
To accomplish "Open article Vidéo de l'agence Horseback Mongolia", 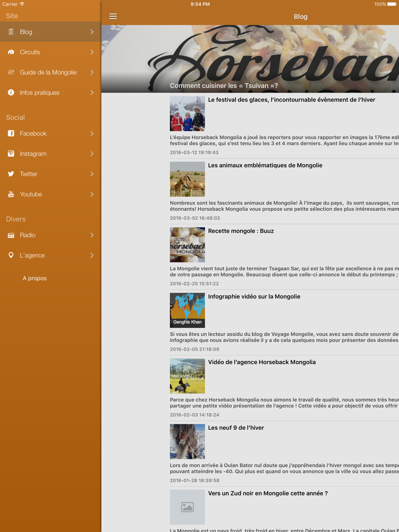I will (x=262, y=362).
